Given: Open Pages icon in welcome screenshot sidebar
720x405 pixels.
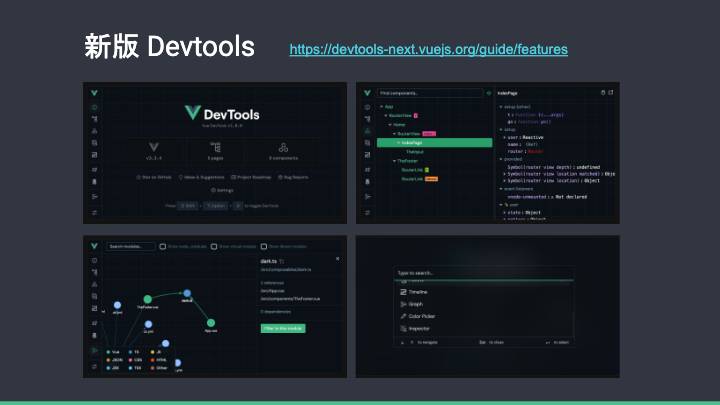Looking at the screenshot, I should [94, 119].
